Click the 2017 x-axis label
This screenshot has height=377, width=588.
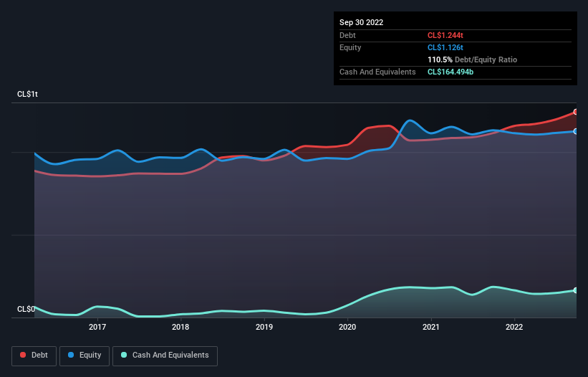pyautogui.click(x=97, y=327)
